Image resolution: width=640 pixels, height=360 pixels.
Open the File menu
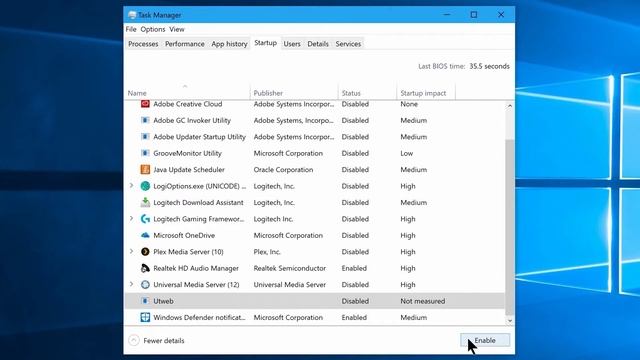[x=131, y=29]
